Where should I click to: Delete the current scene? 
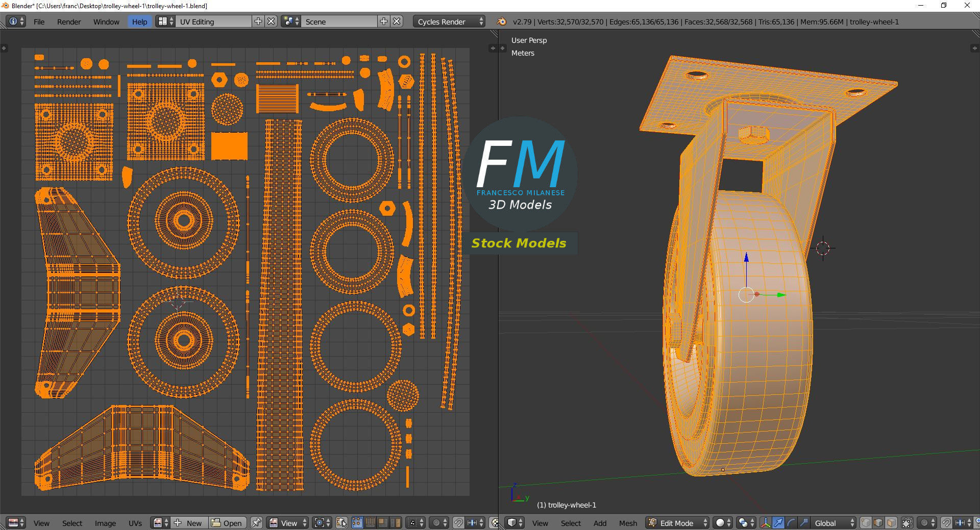click(397, 21)
